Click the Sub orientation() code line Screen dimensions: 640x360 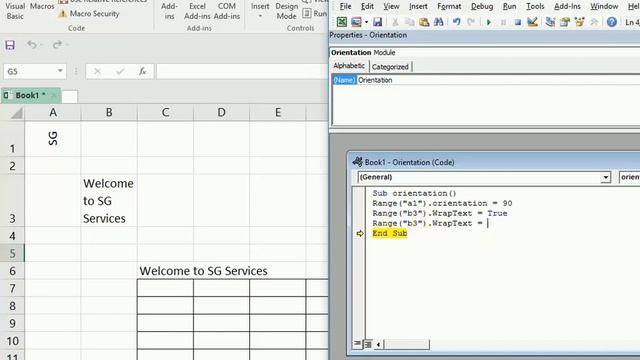(414, 193)
